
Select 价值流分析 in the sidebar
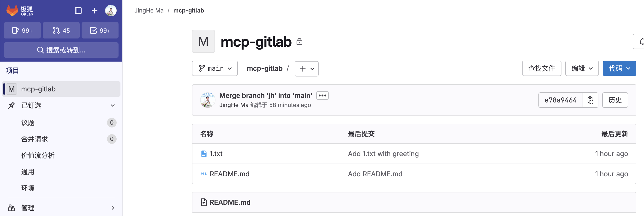pos(38,155)
